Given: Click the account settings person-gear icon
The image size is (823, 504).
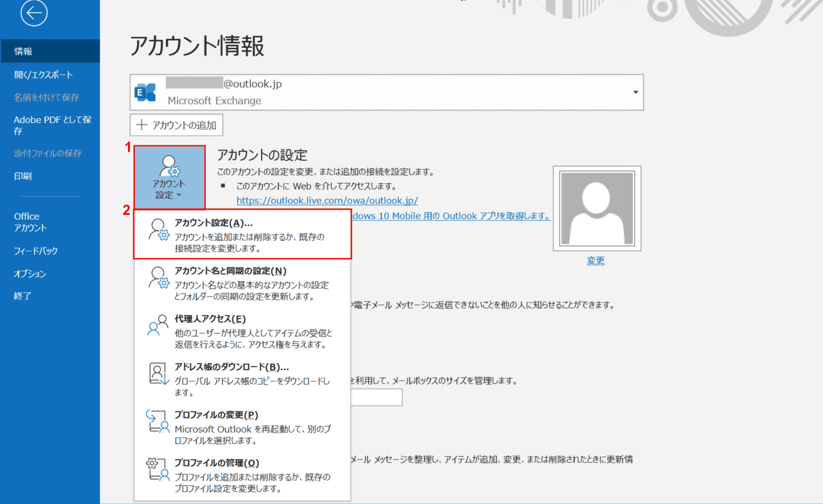Looking at the screenshot, I should point(169,166).
